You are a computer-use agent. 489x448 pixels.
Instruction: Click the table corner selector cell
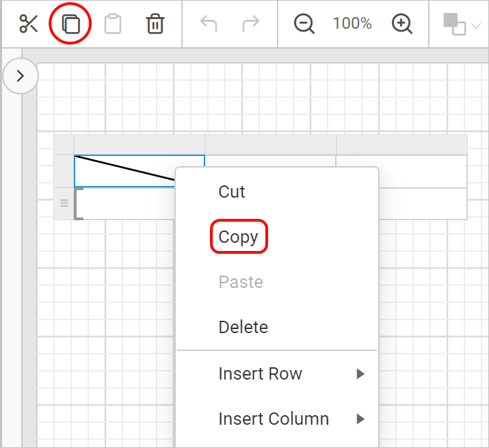tap(64, 145)
